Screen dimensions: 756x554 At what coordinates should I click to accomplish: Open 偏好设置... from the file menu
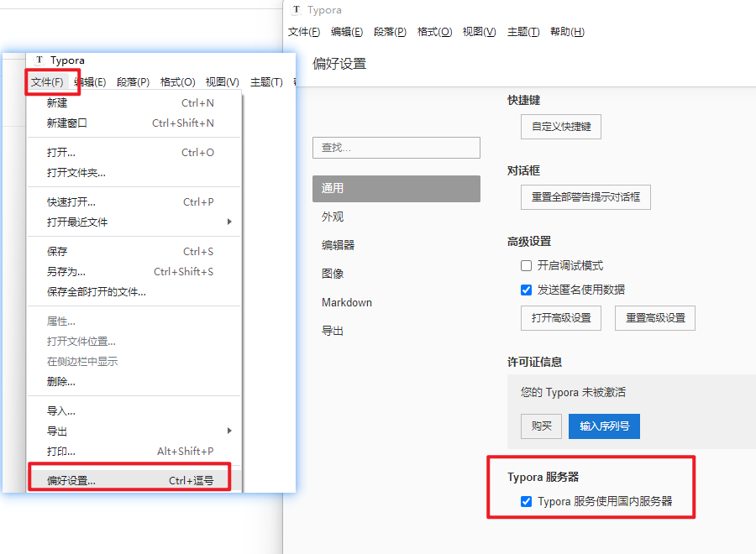pyautogui.click(x=134, y=481)
